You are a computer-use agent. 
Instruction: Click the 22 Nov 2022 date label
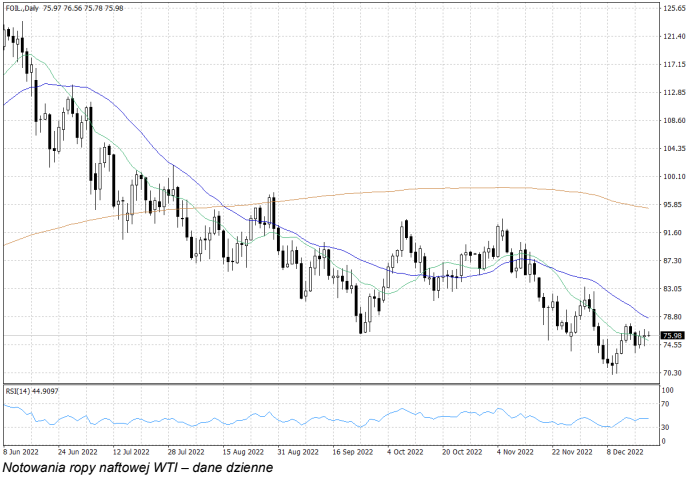(x=572, y=451)
